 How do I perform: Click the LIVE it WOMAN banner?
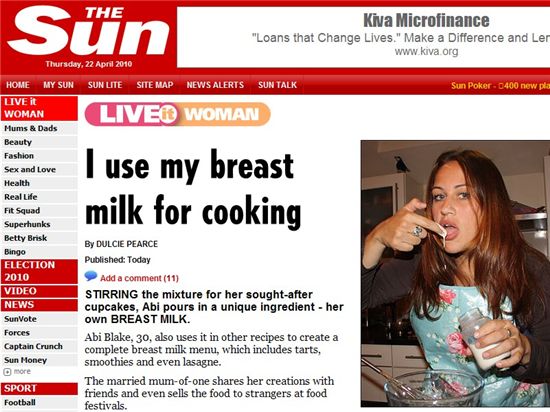click(177, 114)
